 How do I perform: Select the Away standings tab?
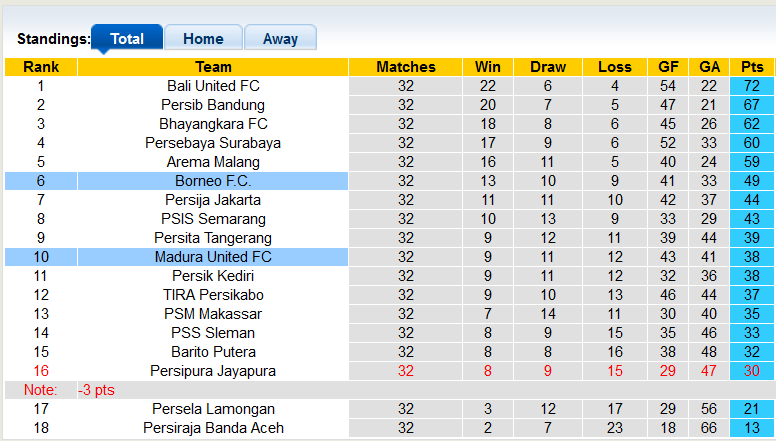280,39
